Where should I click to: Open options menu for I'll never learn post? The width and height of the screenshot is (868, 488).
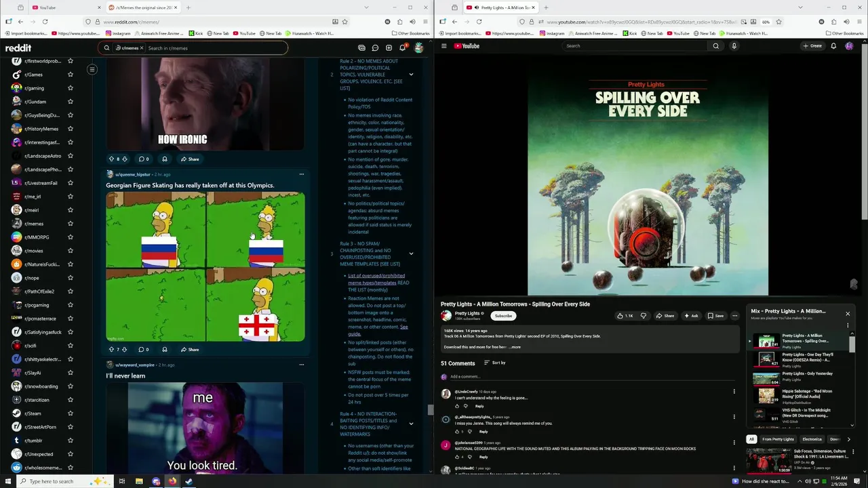[x=302, y=365]
